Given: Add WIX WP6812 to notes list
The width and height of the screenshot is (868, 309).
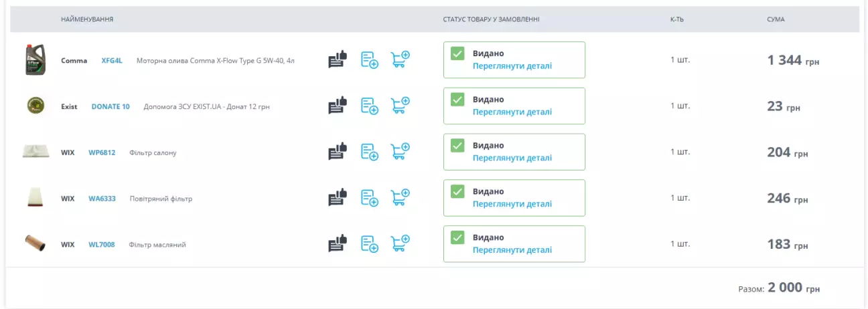Looking at the screenshot, I should (370, 152).
